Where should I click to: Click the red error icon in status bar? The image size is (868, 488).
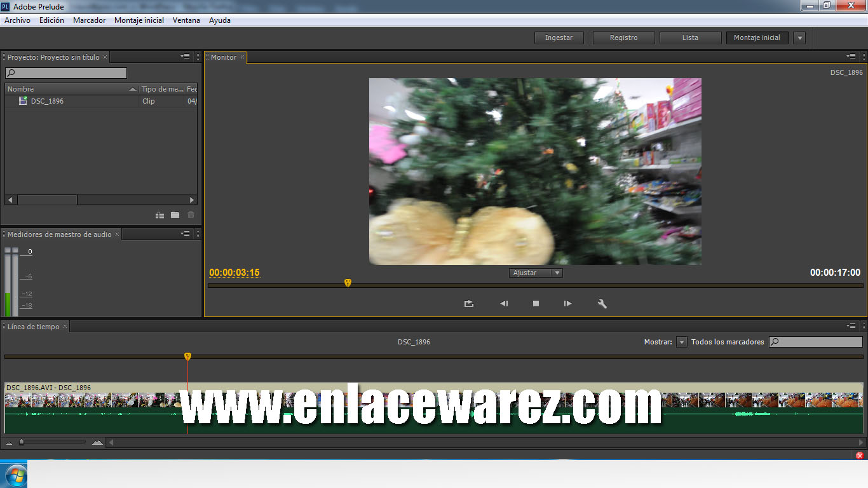tap(860, 456)
